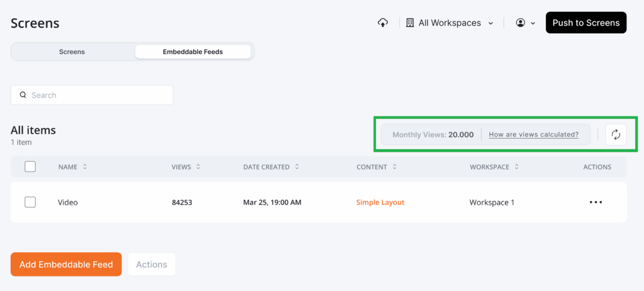The width and height of the screenshot is (644, 291).
Task: Switch to the Screens tab
Action: [x=72, y=52]
